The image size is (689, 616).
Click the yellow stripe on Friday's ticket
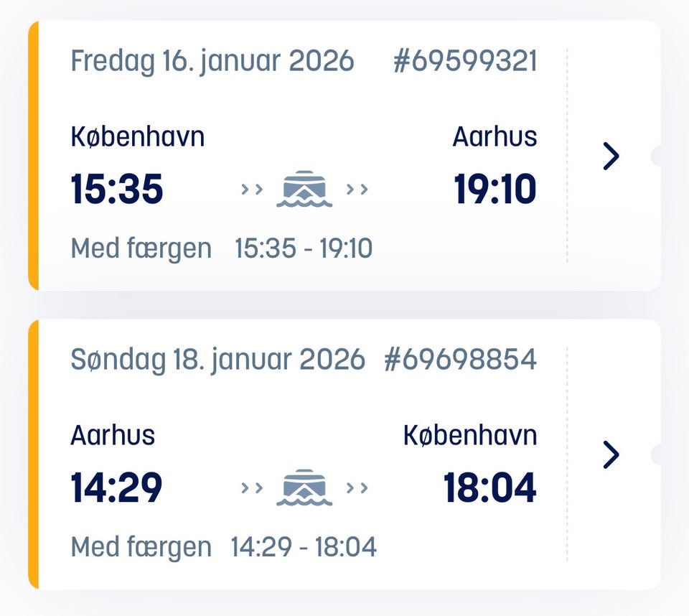click(x=33, y=156)
